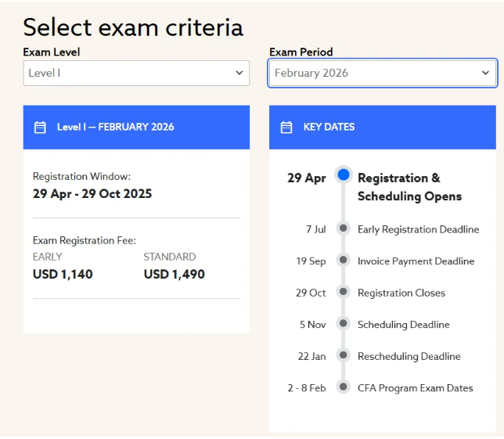Click the Invoice Payment Deadline label

coord(416,261)
